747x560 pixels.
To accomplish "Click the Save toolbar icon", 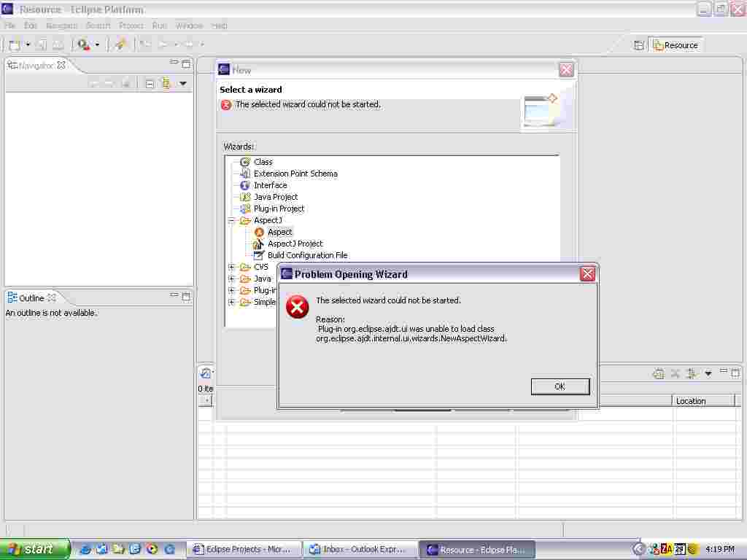I will [x=42, y=44].
